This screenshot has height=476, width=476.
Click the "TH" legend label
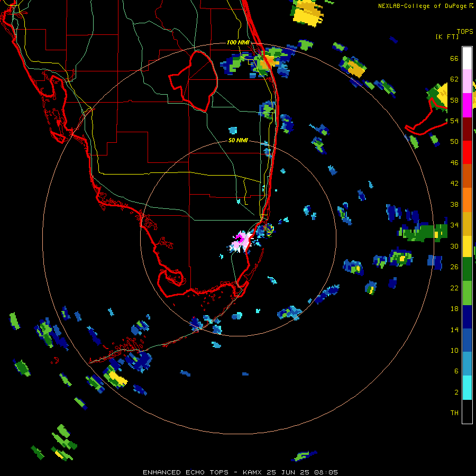[x=454, y=413]
